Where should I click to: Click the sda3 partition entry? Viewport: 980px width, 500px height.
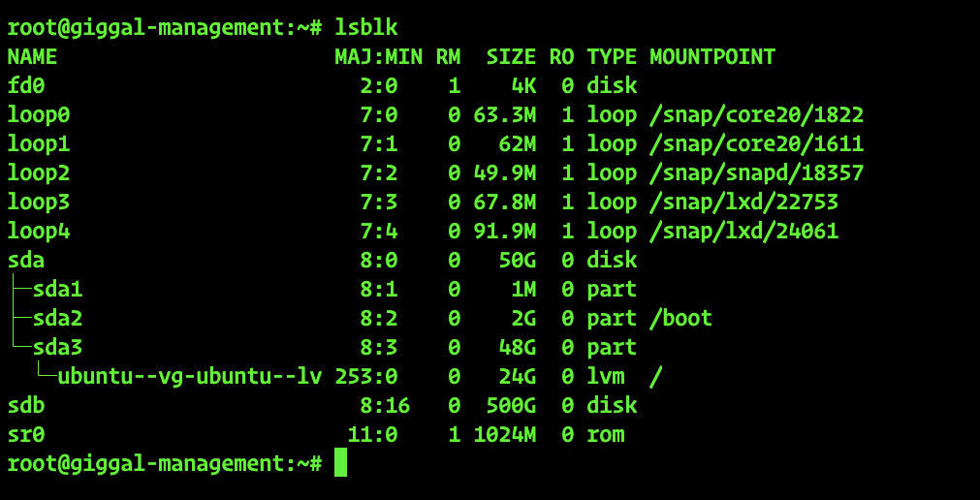click(x=57, y=348)
